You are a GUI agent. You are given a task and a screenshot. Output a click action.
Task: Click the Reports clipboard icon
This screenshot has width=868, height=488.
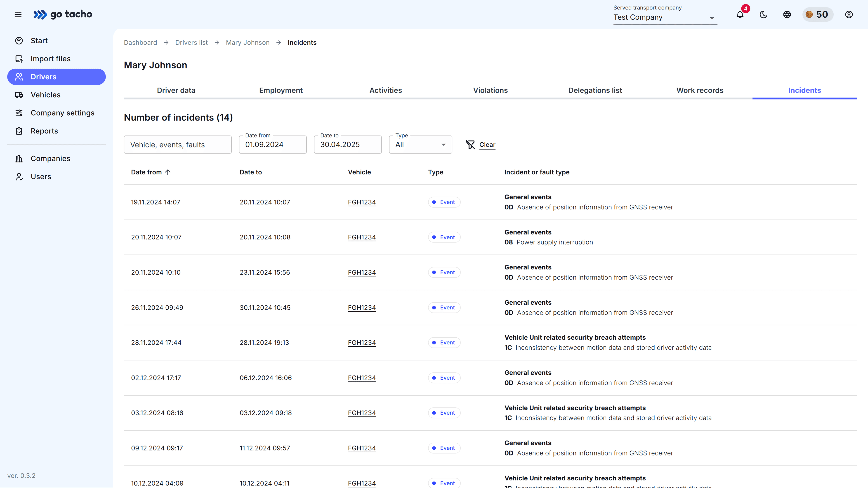click(x=19, y=131)
